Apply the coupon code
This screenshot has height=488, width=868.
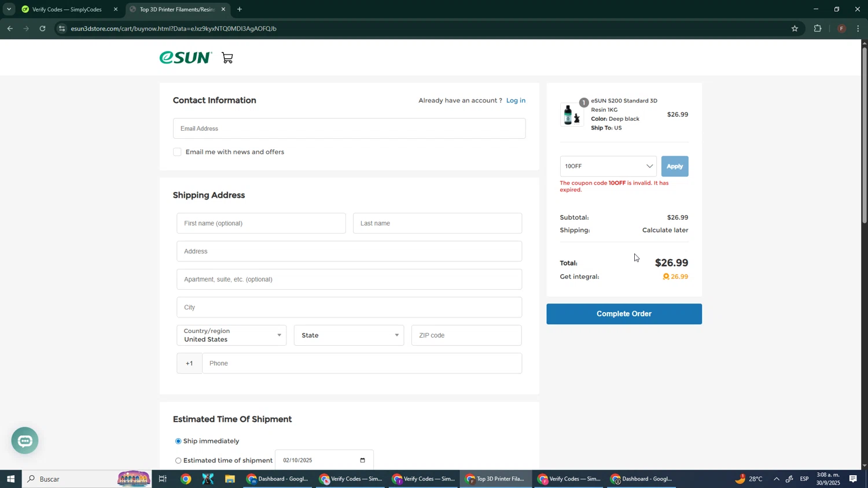(675, 167)
